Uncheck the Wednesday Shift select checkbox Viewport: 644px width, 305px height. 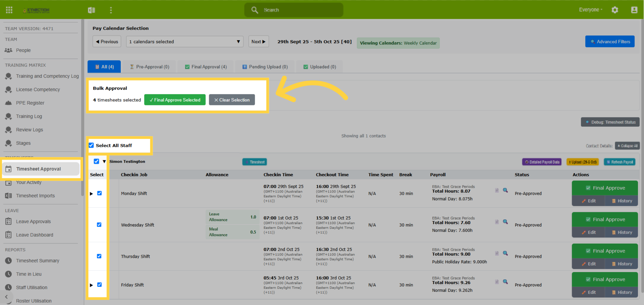(x=99, y=225)
